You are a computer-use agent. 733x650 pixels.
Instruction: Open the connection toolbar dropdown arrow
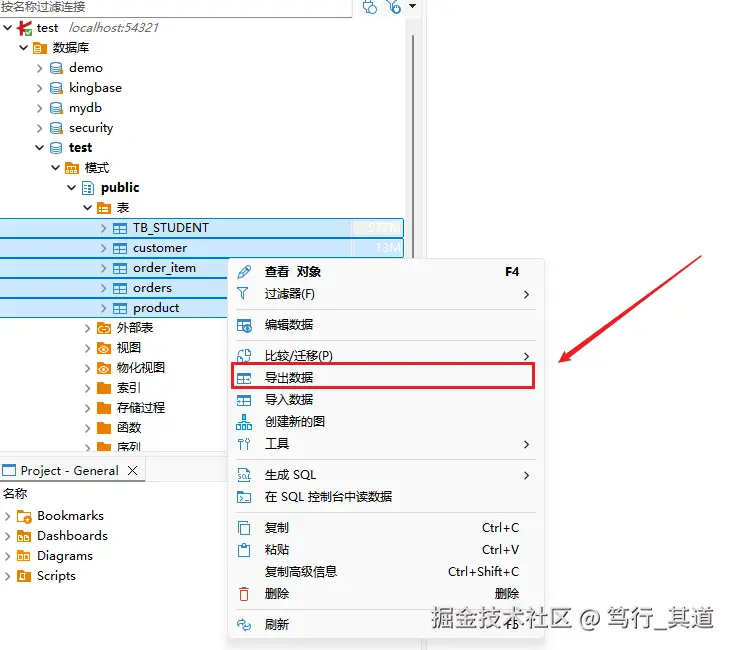tap(412, 6)
